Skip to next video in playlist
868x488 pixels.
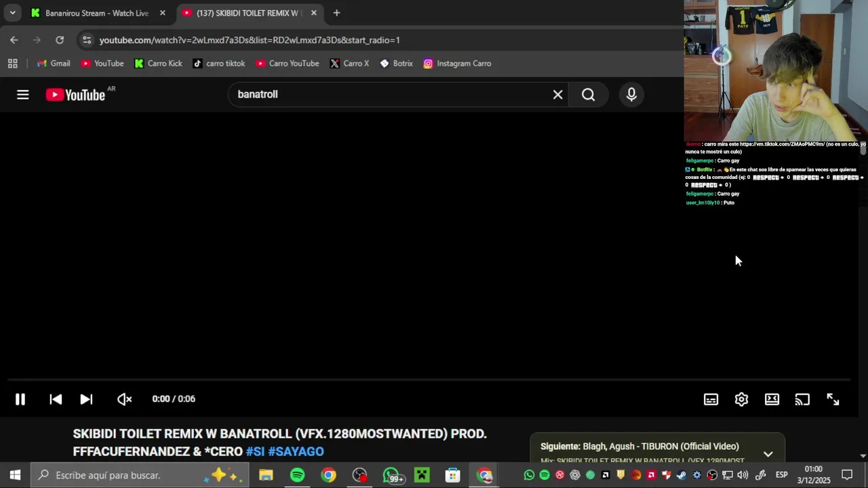point(86,399)
